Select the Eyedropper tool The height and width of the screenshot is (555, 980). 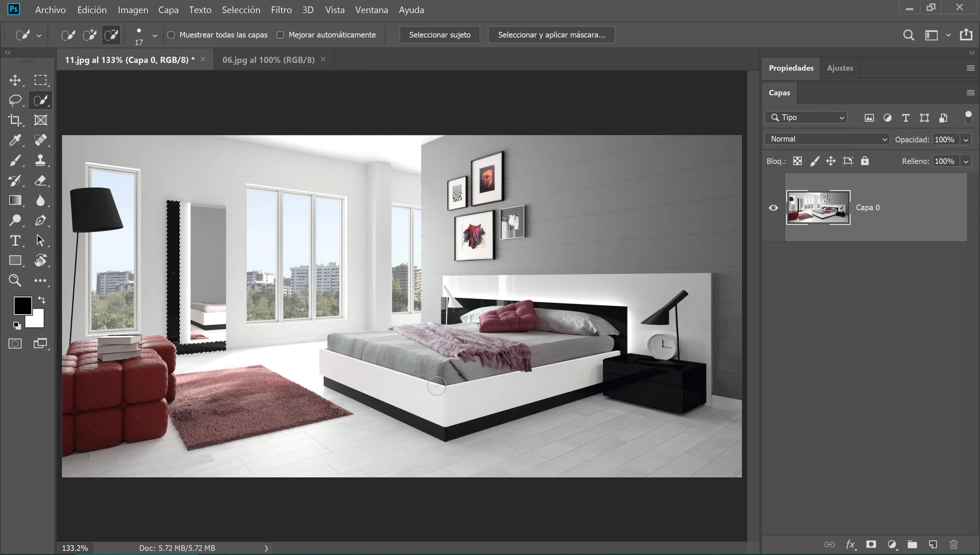(x=15, y=140)
